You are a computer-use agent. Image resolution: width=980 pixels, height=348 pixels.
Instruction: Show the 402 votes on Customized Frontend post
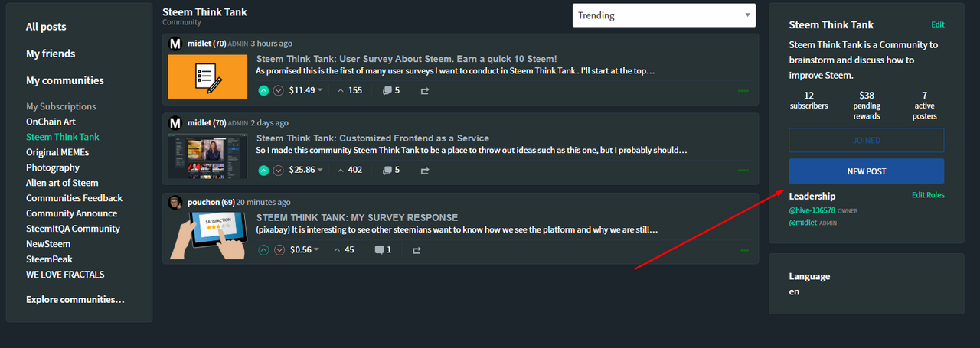click(x=348, y=170)
